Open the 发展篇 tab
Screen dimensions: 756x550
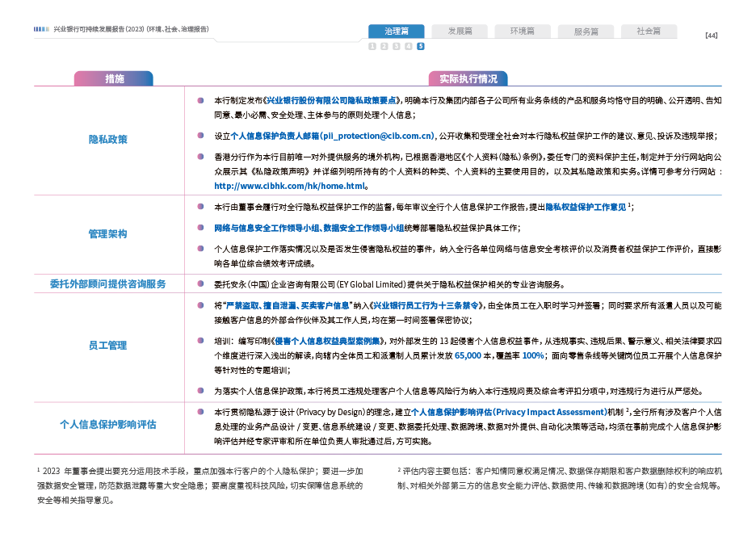[x=459, y=31]
